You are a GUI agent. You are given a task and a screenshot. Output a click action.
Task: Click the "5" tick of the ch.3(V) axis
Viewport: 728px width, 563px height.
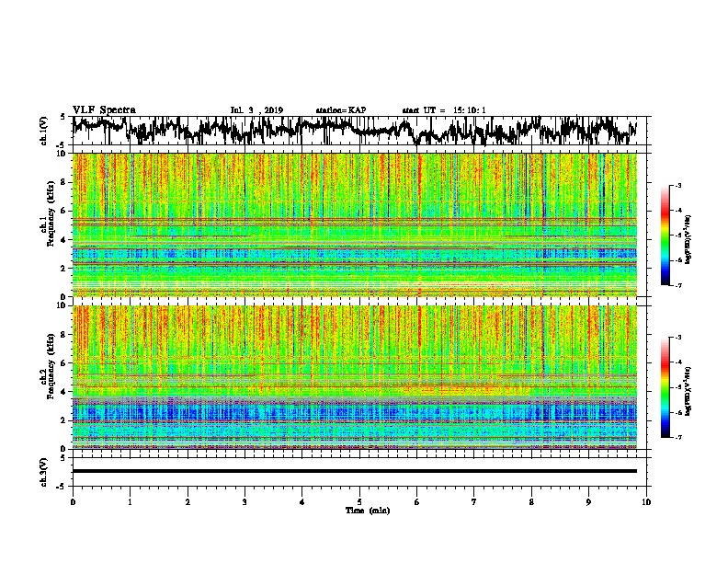63,458
